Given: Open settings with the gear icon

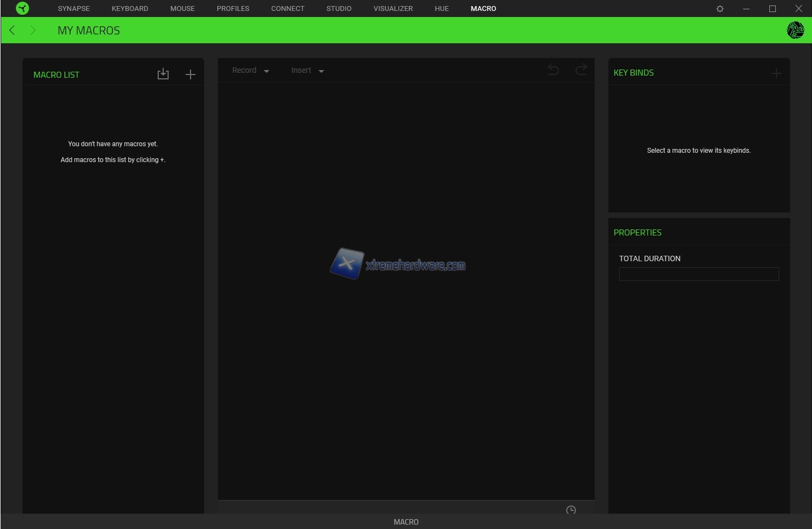Looking at the screenshot, I should coord(720,9).
